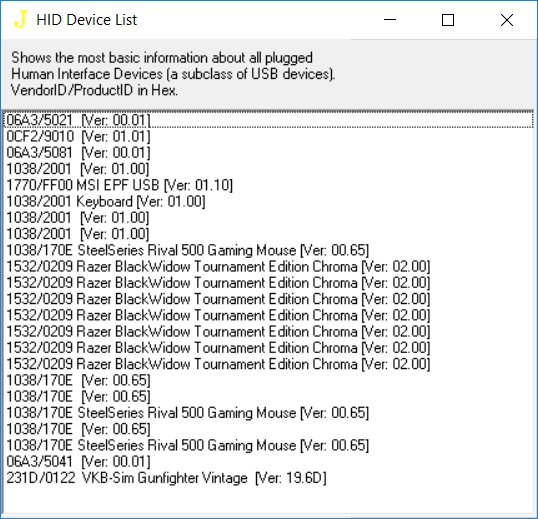
Task: Select the 0CF2/9010 device entry
Action: pyautogui.click(x=269, y=137)
